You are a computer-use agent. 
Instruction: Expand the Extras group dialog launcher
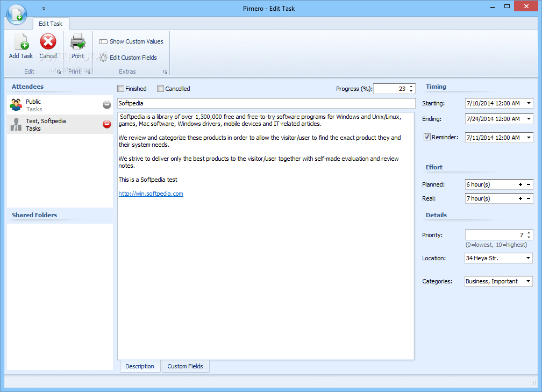pyautogui.click(x=165, y=72)
